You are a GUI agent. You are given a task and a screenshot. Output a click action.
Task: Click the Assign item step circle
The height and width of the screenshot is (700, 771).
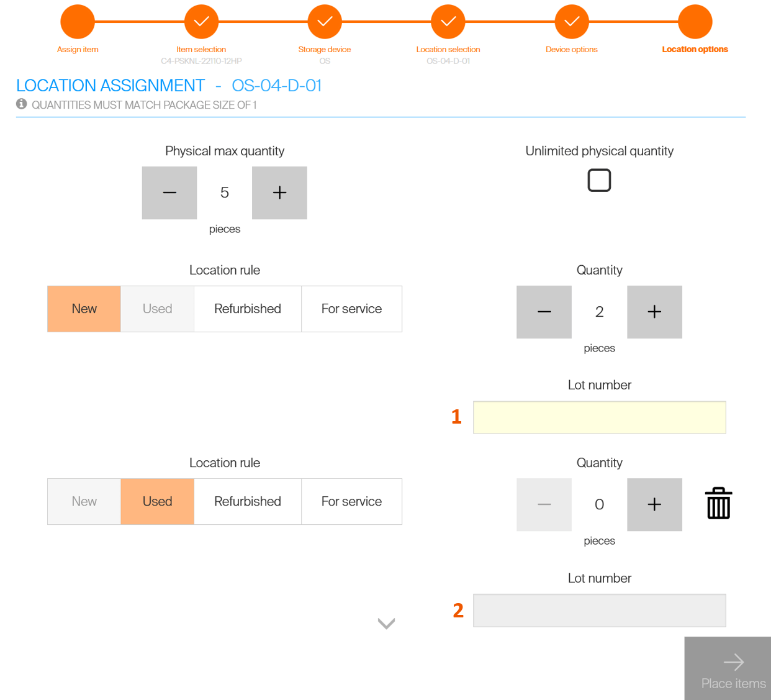coord(78,22)
